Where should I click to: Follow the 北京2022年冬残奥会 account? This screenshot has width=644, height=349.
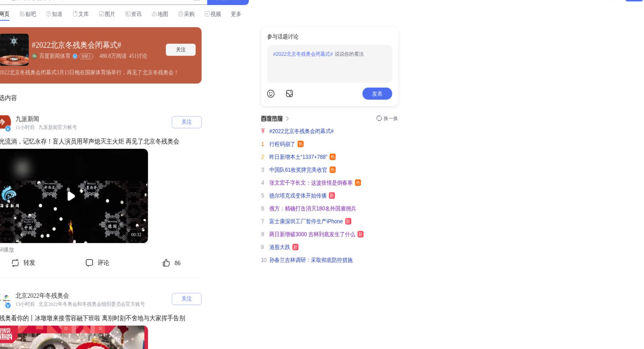point(186,299)
